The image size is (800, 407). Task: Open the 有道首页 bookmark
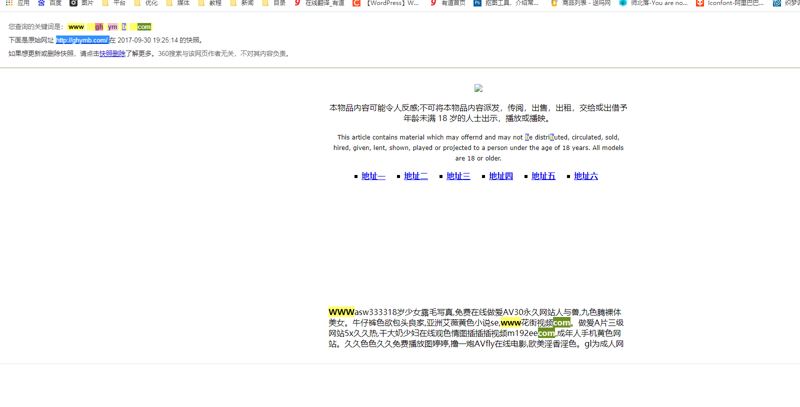click(448, 3)
